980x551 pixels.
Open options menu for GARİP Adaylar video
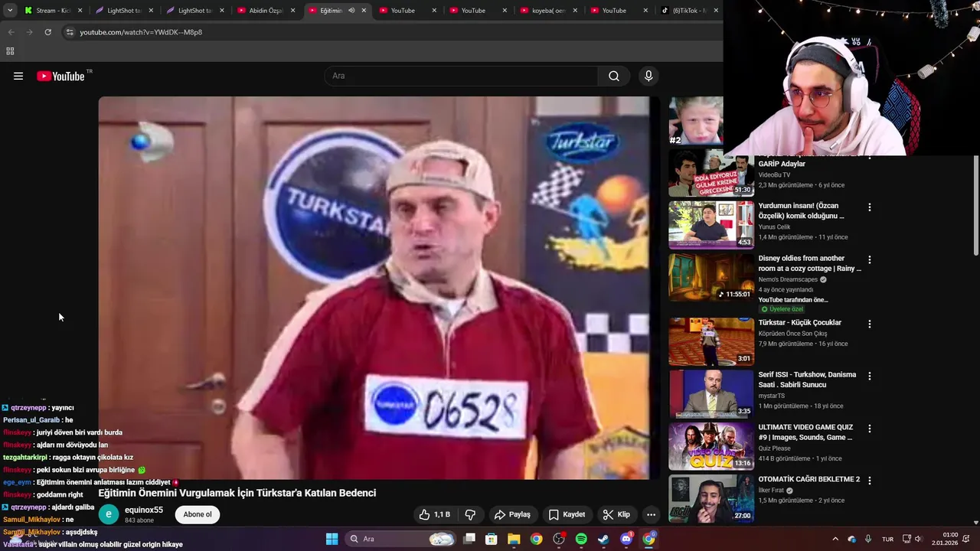869,158
